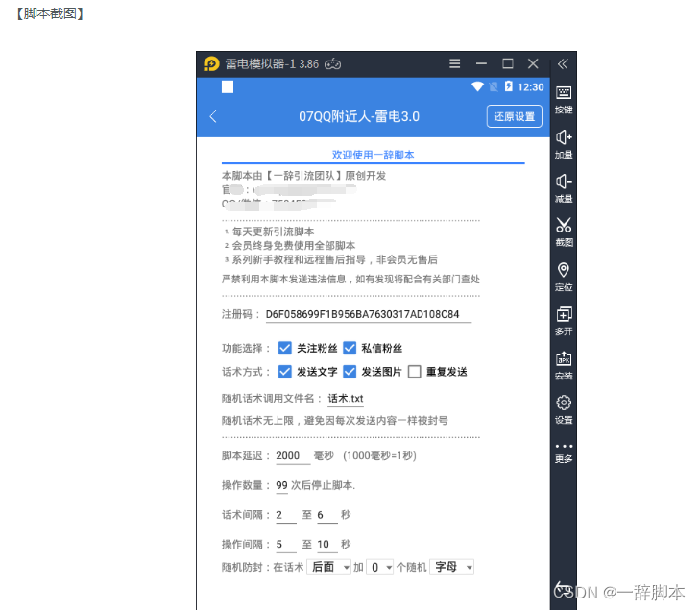The image size is (700, 610).
Task: Enable 重复发送 checkbox
Action: pyautogui.click(x=414, y=372)
